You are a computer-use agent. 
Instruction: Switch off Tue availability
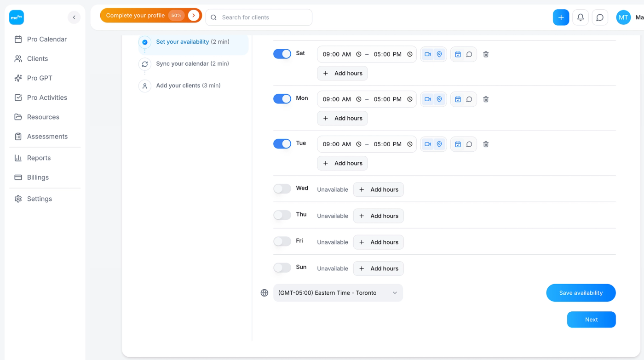tap(282, 144)
